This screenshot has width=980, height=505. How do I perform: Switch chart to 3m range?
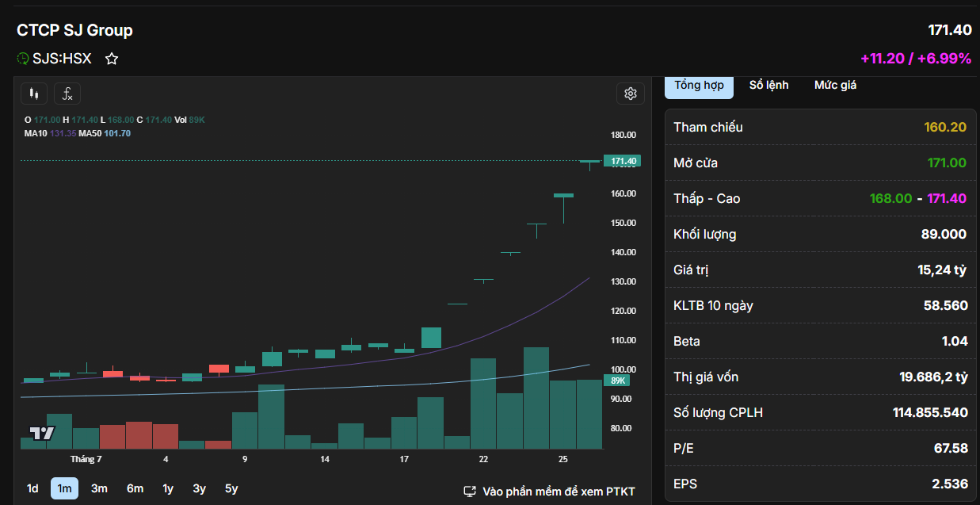point(99,488)
